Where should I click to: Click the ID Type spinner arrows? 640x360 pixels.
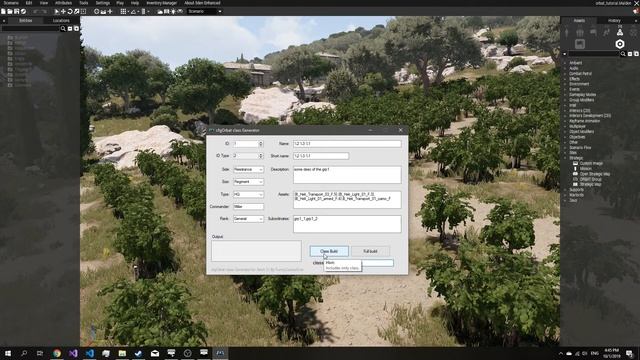point(261,156)
